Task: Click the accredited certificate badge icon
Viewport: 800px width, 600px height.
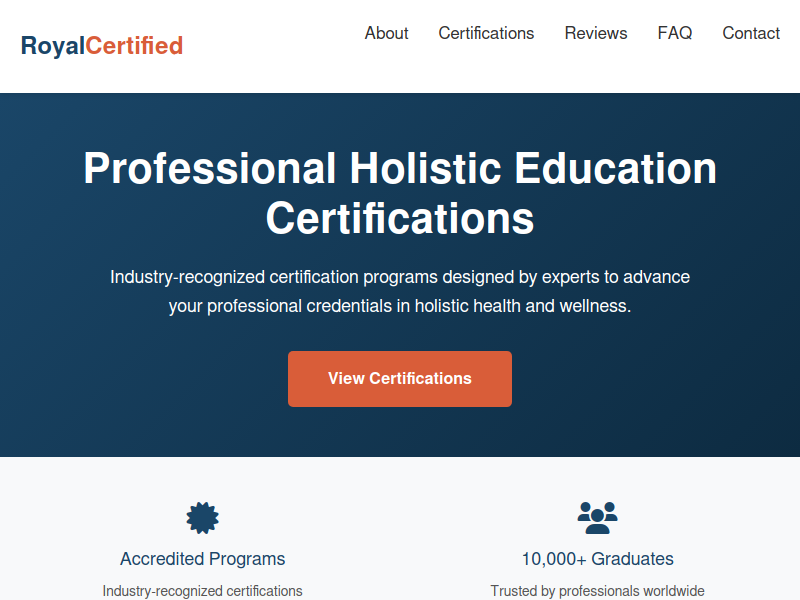Action: click(x=203, y=518)
